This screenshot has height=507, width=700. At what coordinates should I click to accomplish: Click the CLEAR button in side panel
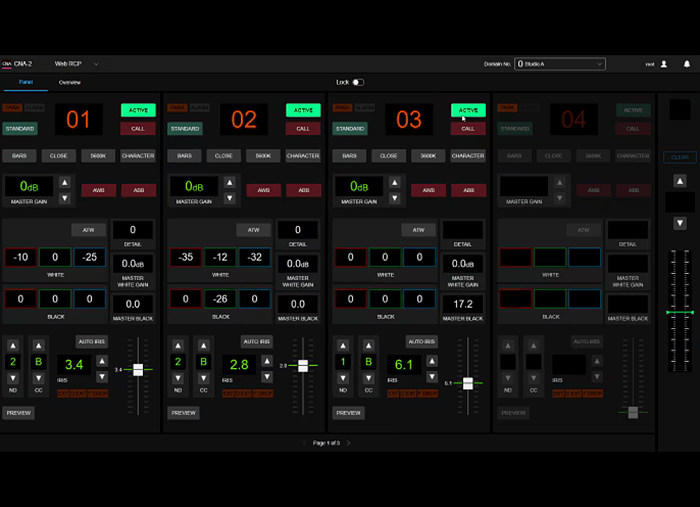tap(680, 157)
